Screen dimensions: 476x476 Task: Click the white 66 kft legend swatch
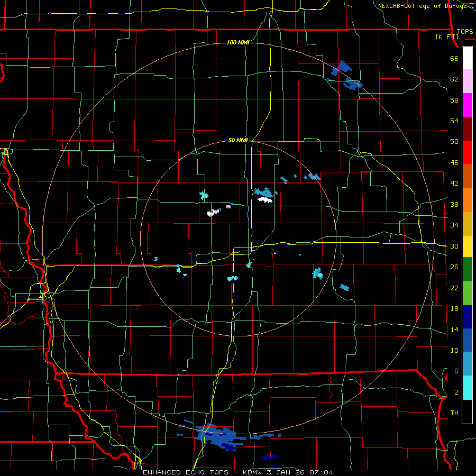click(x=467, y=58)
